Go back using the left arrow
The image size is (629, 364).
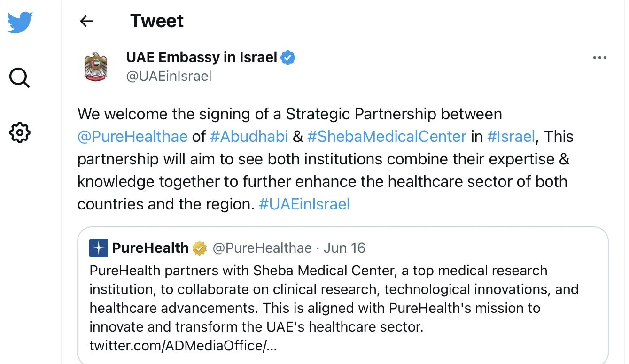click(87, 21)
